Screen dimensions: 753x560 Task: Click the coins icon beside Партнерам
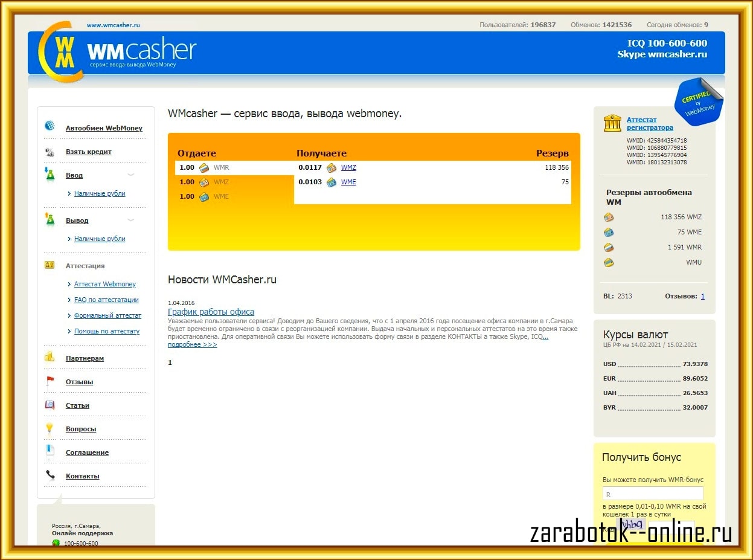click(50, 358)
